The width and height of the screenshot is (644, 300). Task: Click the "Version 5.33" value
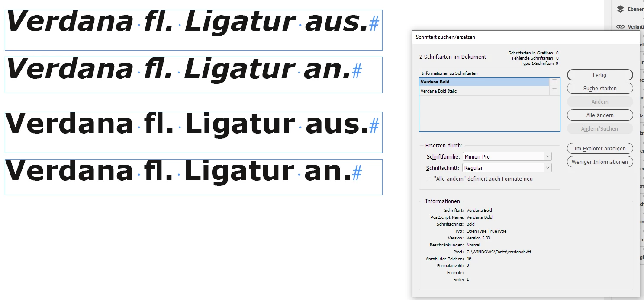[x=478, y=238]
